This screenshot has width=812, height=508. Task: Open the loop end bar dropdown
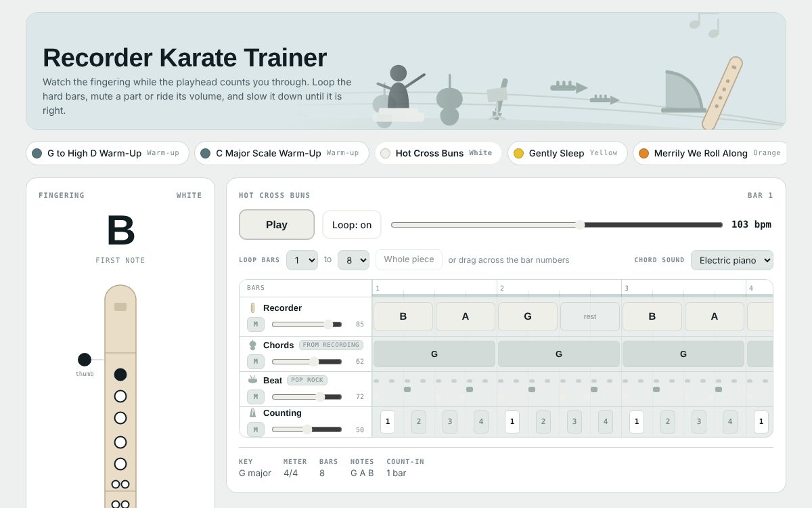click(x=353, y=260)
